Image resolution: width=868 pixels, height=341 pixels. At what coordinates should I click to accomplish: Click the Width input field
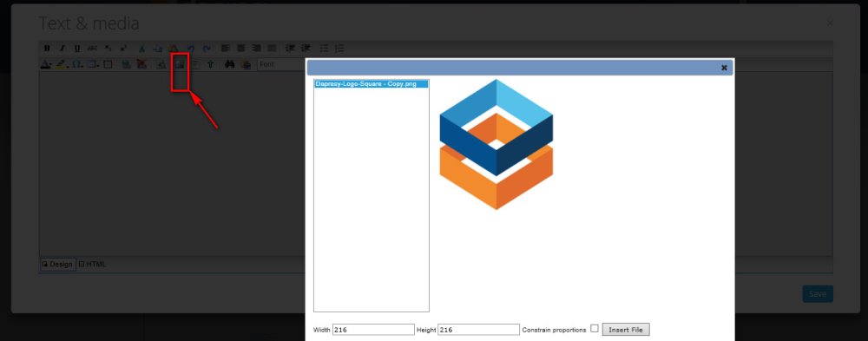click(x=373, y=330)
